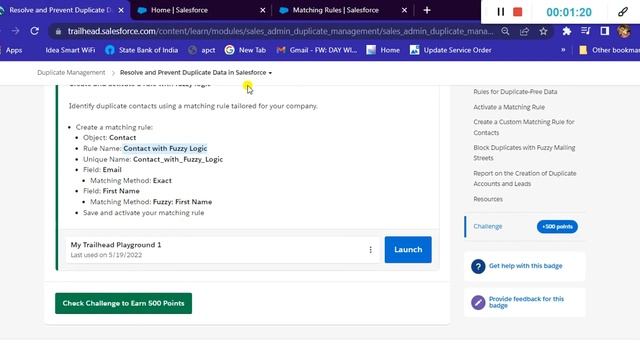Toggle the browser side panel
640x360 pixels.
click(x=604, y=31)
